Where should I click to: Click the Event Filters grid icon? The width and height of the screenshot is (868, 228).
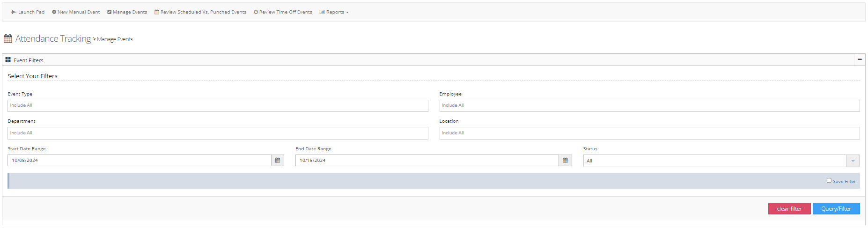tap(8, 60)
